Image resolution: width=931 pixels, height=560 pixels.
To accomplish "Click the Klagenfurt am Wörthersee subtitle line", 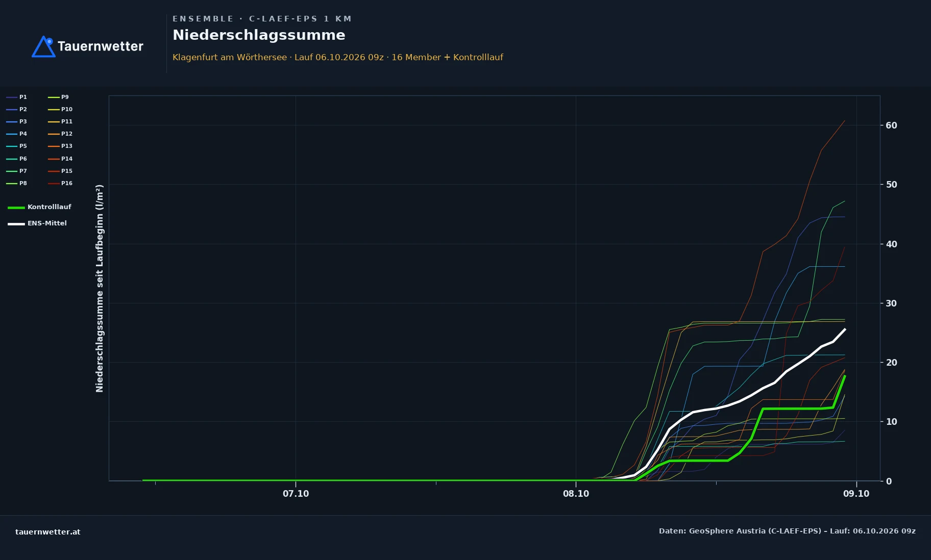I will [338, 57].
